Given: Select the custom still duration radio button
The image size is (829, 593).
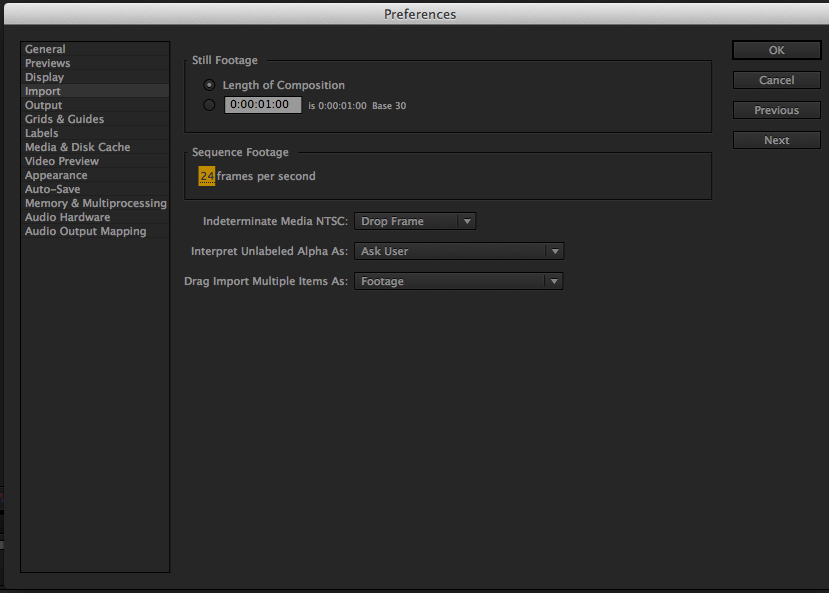Looking at the screenshot, I should pyautogui.click(x=209, y=105).
